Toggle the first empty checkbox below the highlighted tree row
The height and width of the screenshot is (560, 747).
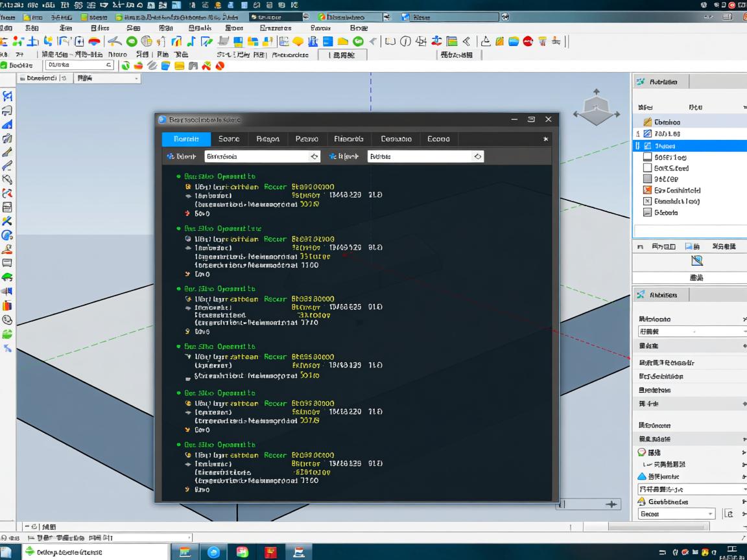[x=647, y=157]
